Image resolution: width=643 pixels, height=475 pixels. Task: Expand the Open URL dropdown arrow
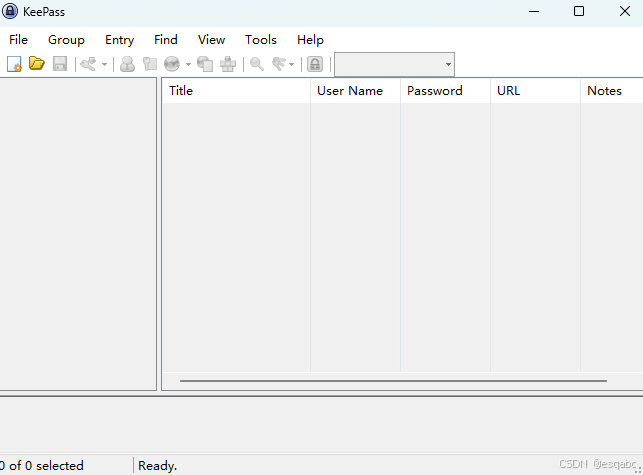click(188, 64)
